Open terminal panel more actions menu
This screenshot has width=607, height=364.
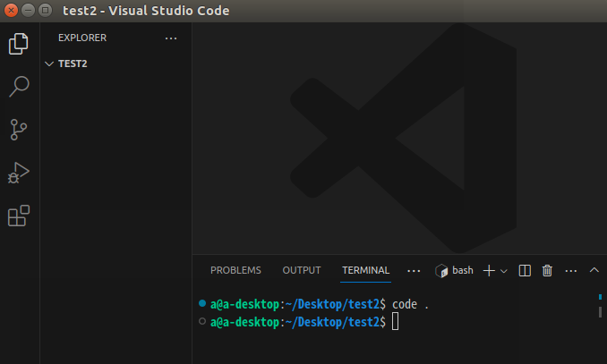tap(570, 271)
